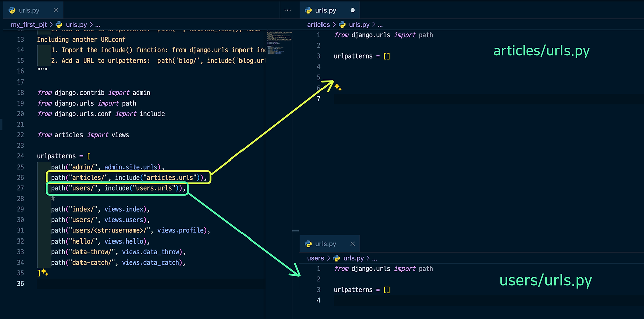
Task: Click users breadcrumb folder
Action: pyautogui.click(x=315, y=258)
